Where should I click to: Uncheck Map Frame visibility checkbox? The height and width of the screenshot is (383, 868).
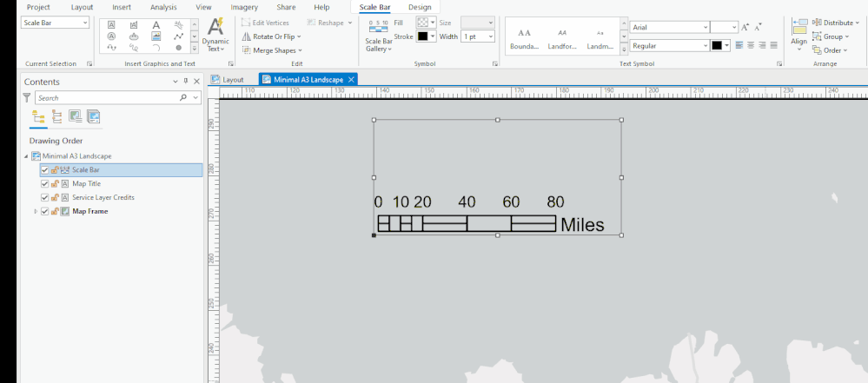coord(45,211)
